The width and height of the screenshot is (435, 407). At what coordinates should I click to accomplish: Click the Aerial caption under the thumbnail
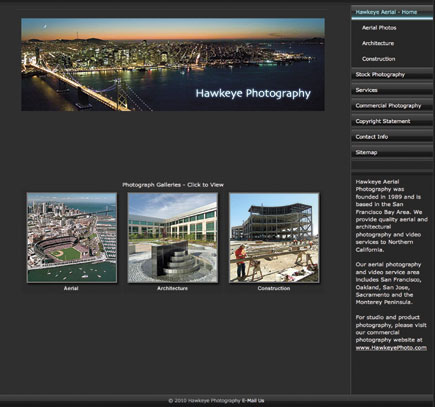pos(71,288)
